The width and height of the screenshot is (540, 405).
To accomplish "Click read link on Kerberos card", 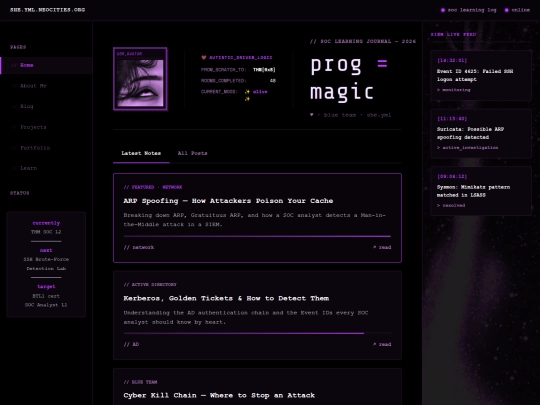I will click(382, 344).
